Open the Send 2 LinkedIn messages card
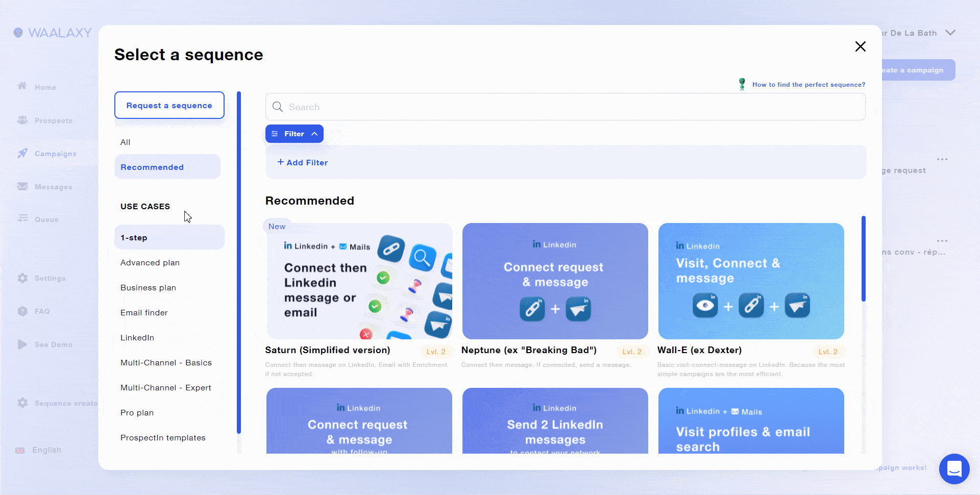 (555, 420)
